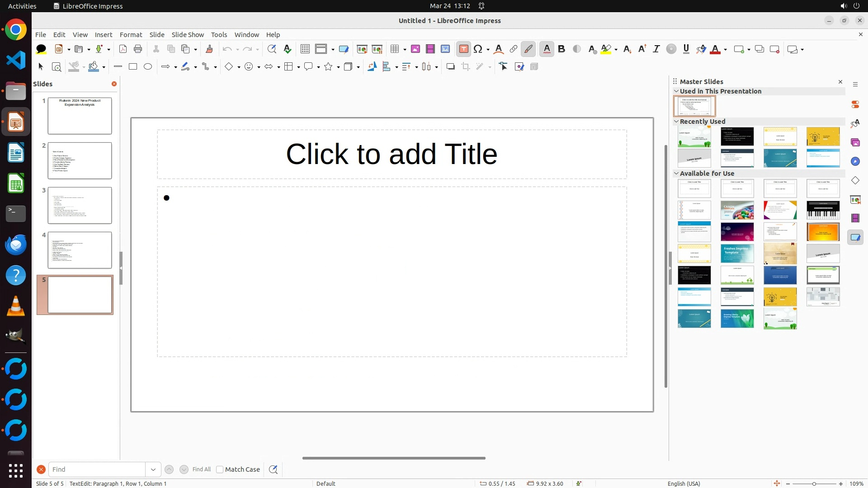Select the Rectangle drawing tool

coord(133,67)
